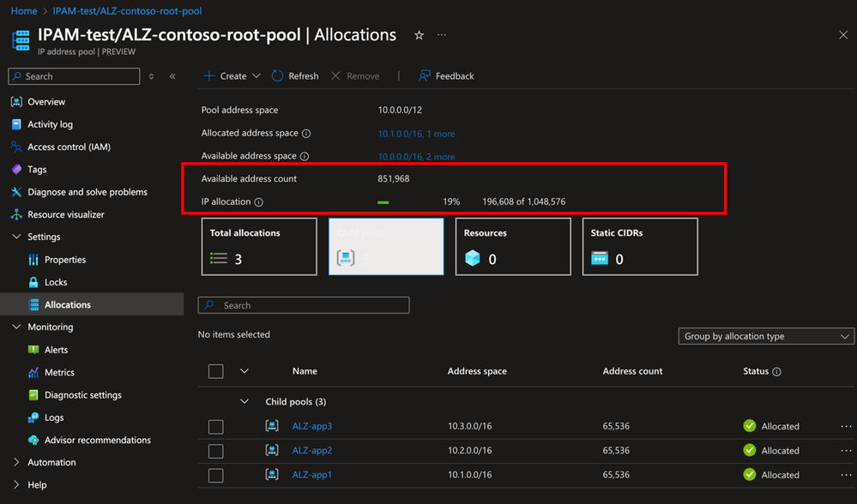Screen dimensions: 857x504
Task: Click the Allocations sidebar icon
Action: coord(33,304)
